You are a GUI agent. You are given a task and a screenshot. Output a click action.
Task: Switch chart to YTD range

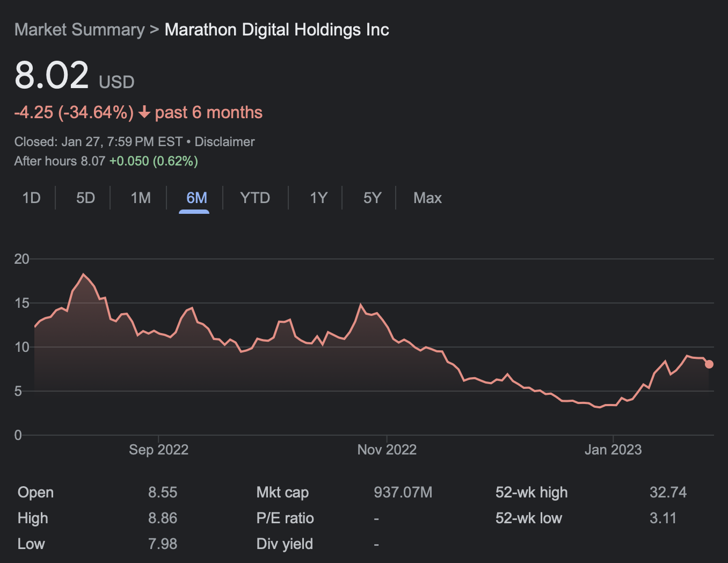[x=255, y=198]
